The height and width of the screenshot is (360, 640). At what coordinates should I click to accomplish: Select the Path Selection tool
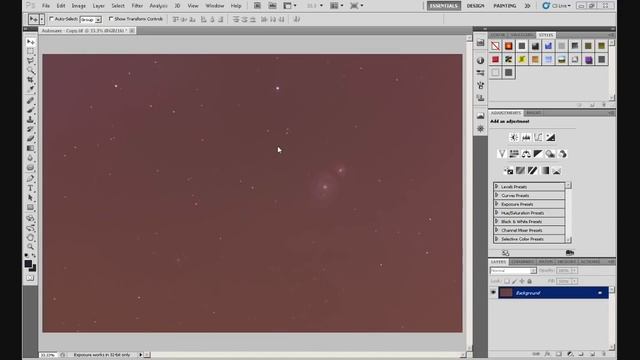tap(31, 198)
